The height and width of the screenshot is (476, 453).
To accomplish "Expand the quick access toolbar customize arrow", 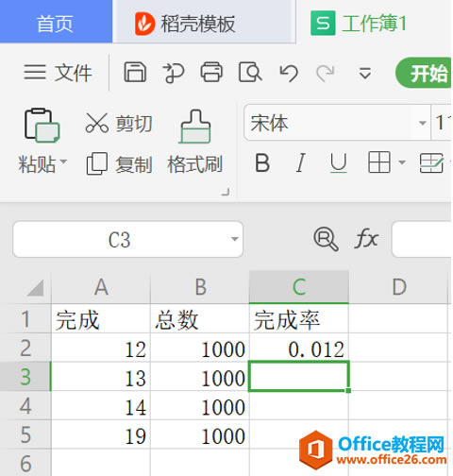I will click(365, 73).
